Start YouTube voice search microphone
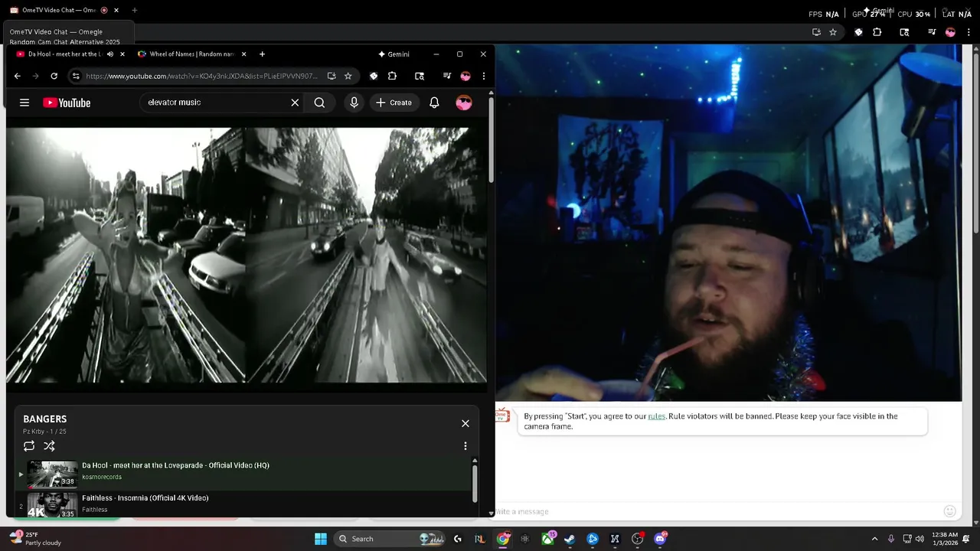Screen dimensions: 980x551 click(x=354, y=103)
